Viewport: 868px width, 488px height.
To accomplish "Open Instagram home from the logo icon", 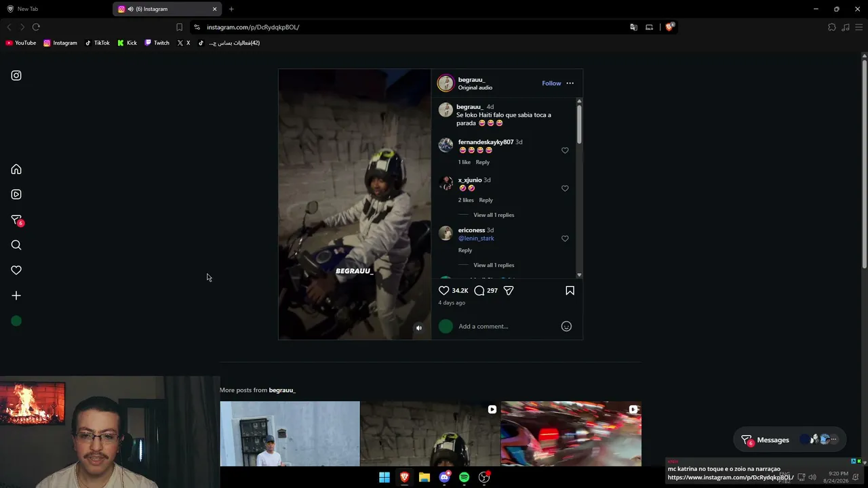I will tap(16, 76).
